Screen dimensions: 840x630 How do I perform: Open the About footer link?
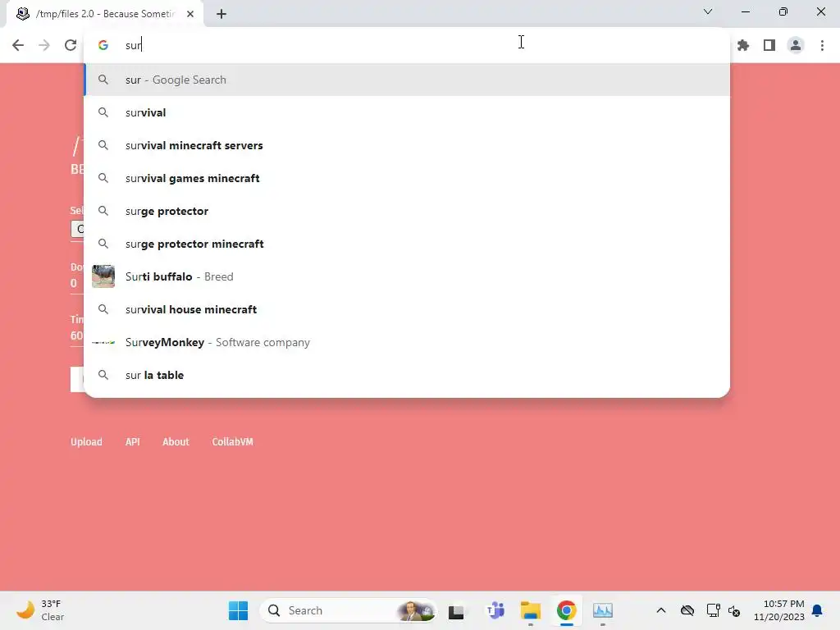point(176,442)
